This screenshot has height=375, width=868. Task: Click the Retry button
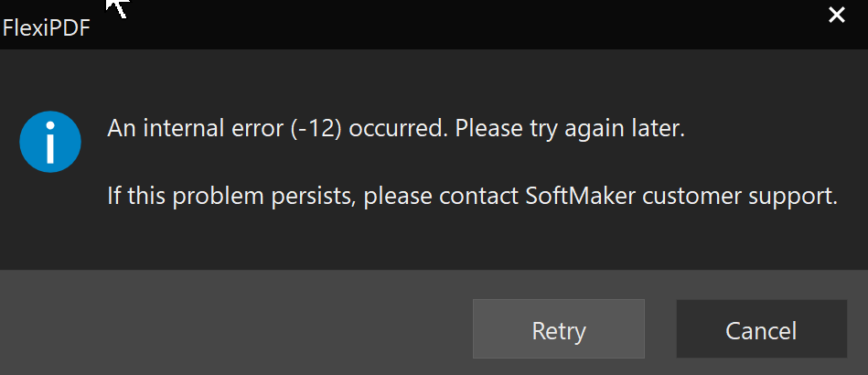(559, 329)
